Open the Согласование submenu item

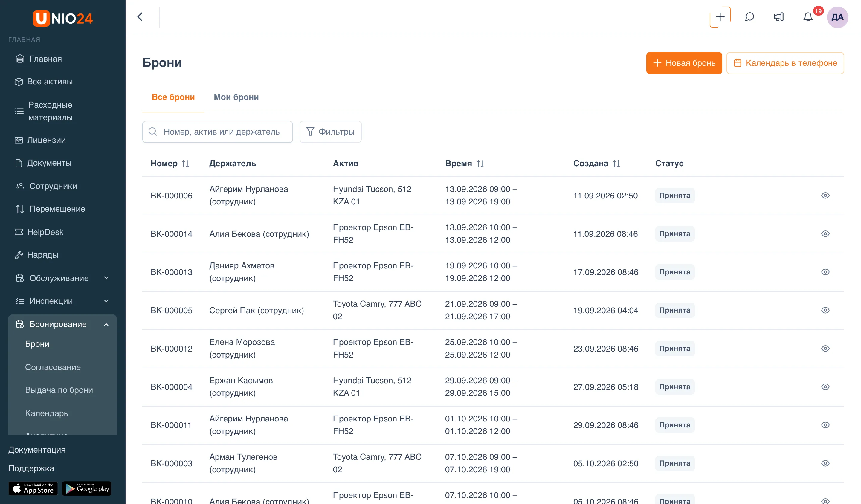pyautogui.click(x=53, y=367)
